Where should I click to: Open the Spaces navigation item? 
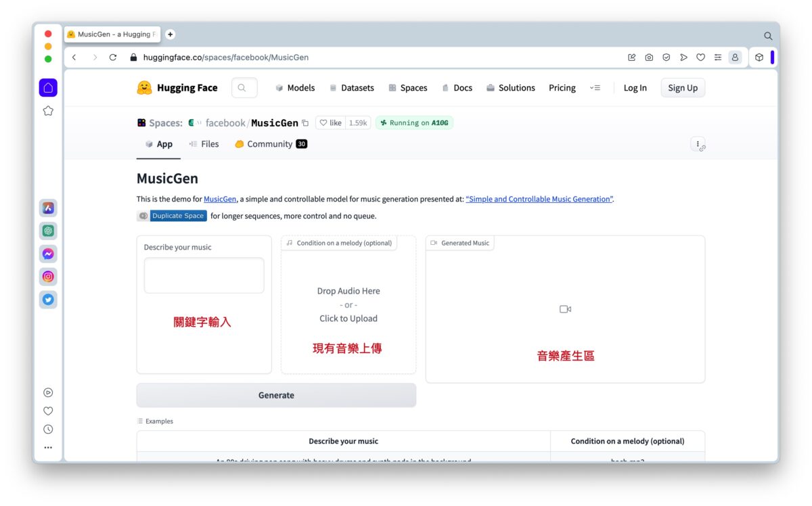(407, 88)
